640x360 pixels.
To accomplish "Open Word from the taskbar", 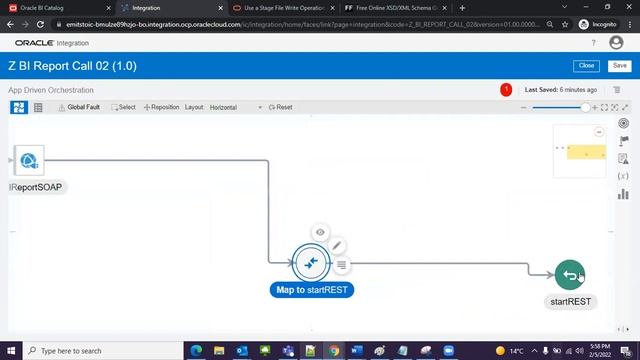I will click(356, 351).
